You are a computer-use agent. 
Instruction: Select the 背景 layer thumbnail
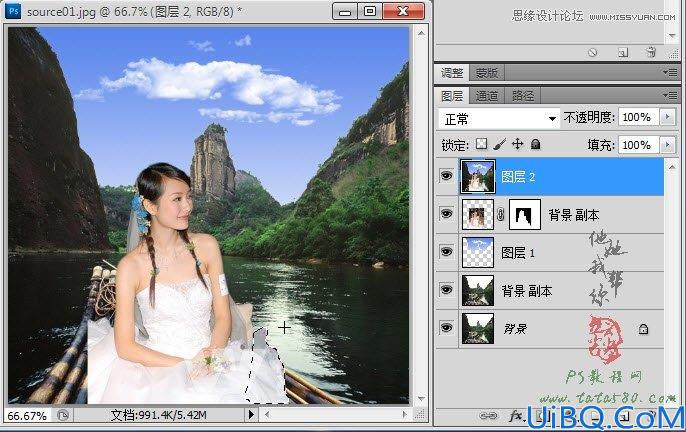478,328
